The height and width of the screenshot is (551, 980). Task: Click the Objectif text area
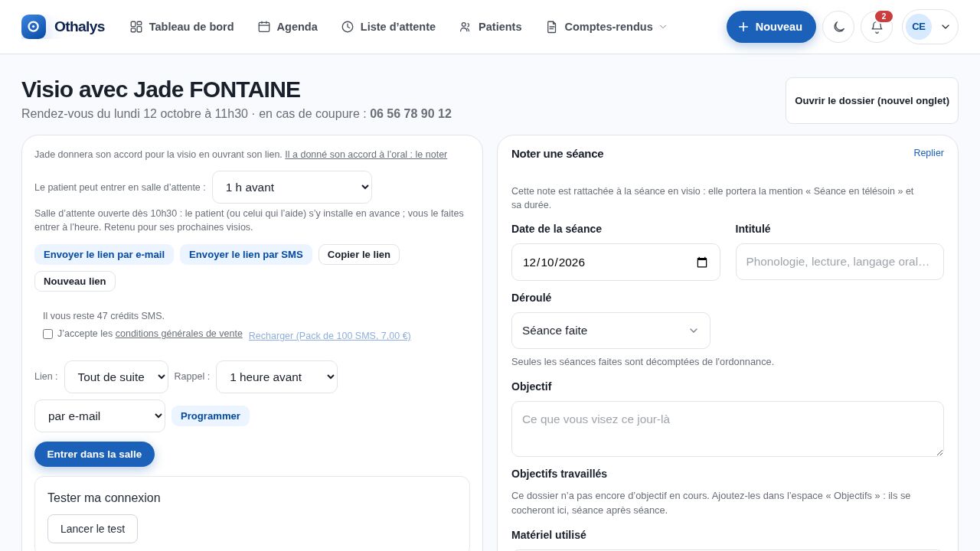pos(727,429)
